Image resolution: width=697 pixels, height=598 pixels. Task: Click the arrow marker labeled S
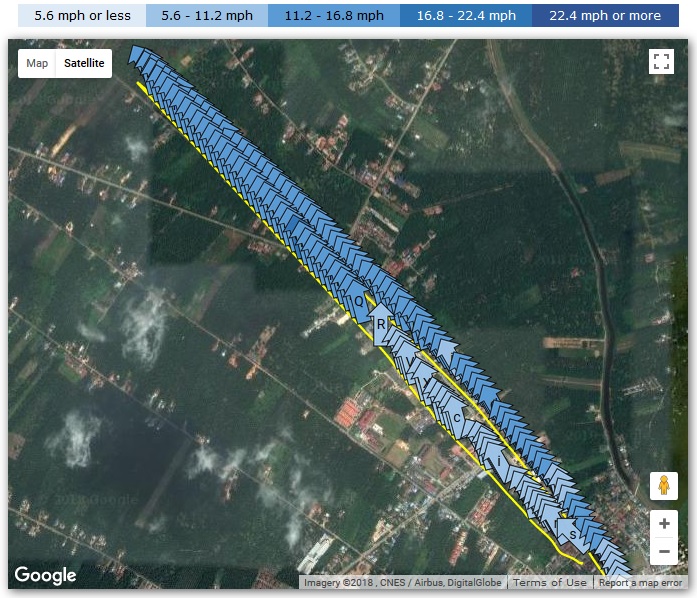[572, 535]
